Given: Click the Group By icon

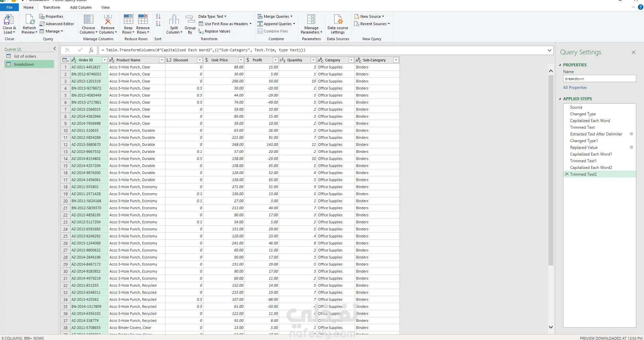Looking at the screenshot, I should pos(190,20).
